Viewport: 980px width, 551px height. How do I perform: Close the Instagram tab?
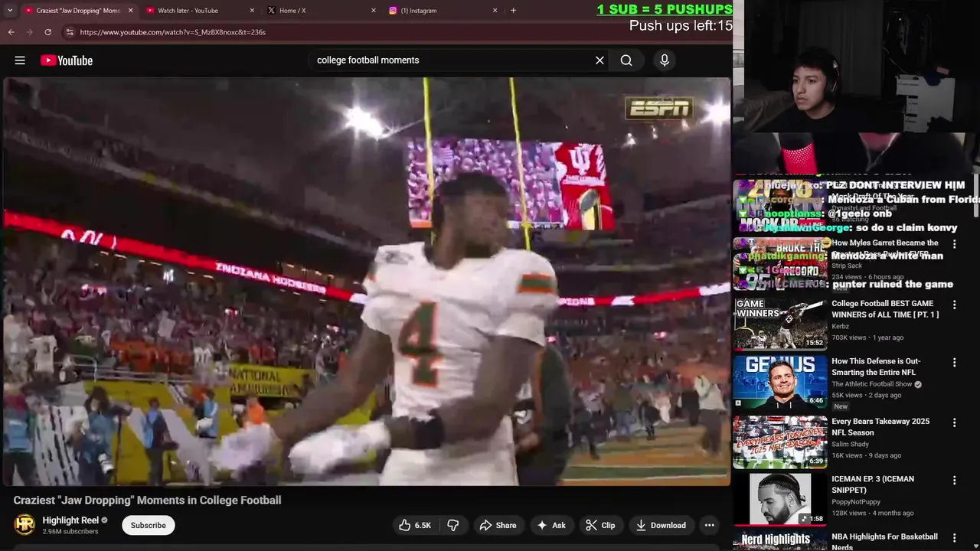[x=495, y=11]
